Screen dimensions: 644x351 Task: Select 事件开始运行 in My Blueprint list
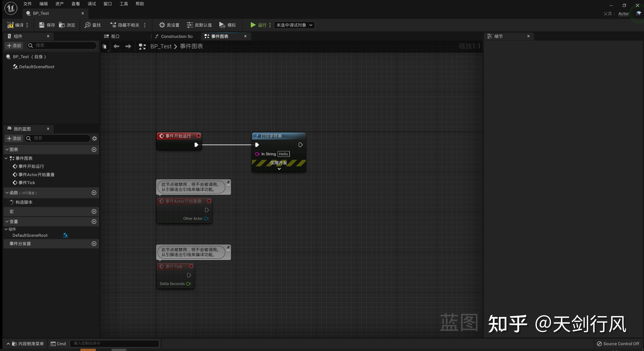31,166
